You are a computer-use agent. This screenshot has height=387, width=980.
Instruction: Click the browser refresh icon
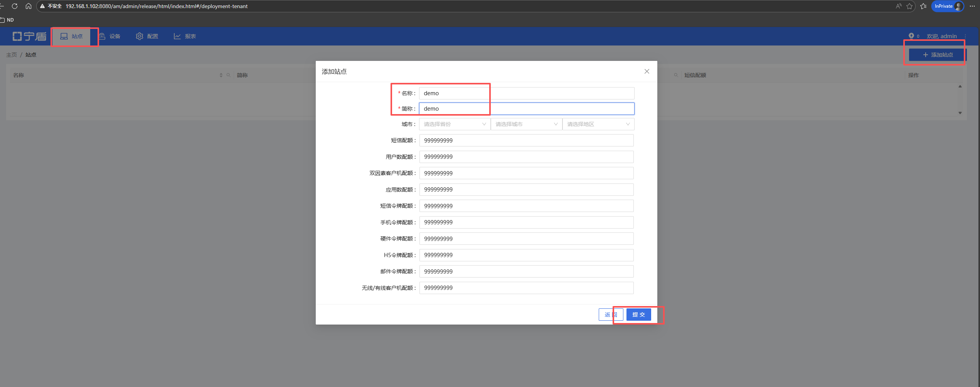[15, 6]
